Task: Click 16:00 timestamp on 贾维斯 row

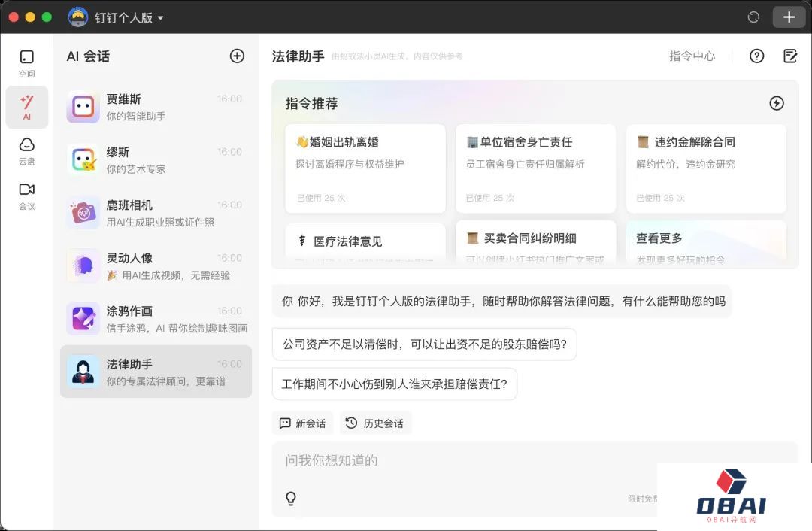Action: pos(229,99)
